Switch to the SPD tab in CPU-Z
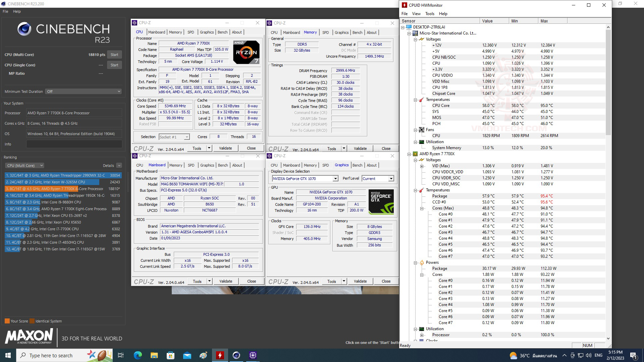Screen dimensions: 644x362 191,32
